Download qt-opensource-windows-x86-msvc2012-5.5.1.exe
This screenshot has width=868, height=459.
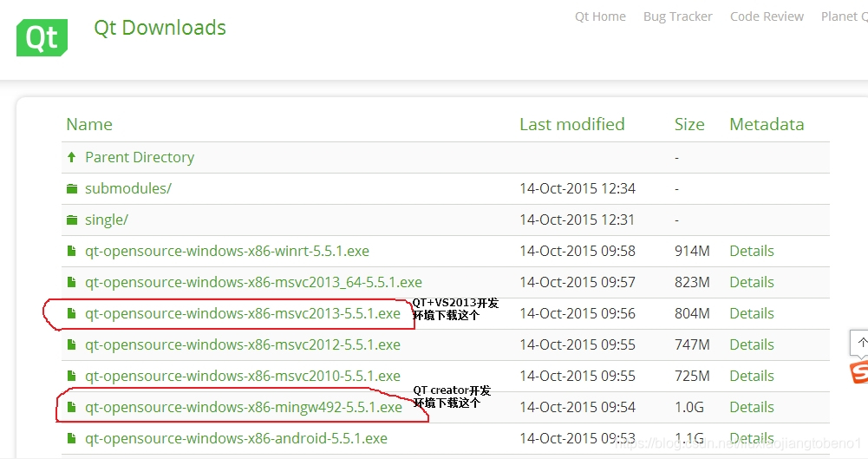click(x=243, y=344)
